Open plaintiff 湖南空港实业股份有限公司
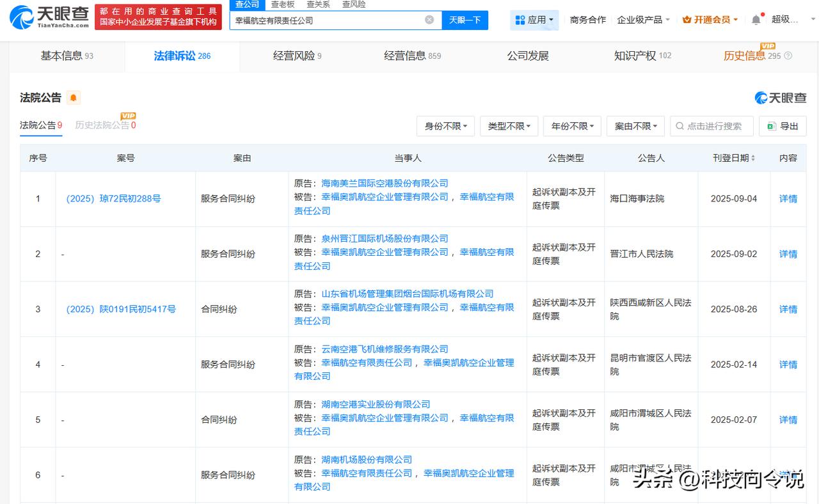This screenshot has height=504, width=819. (x=376, y=404)
